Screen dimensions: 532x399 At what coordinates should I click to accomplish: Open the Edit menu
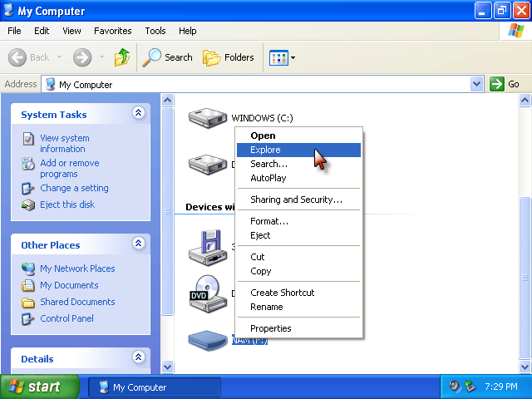[42, 31]
